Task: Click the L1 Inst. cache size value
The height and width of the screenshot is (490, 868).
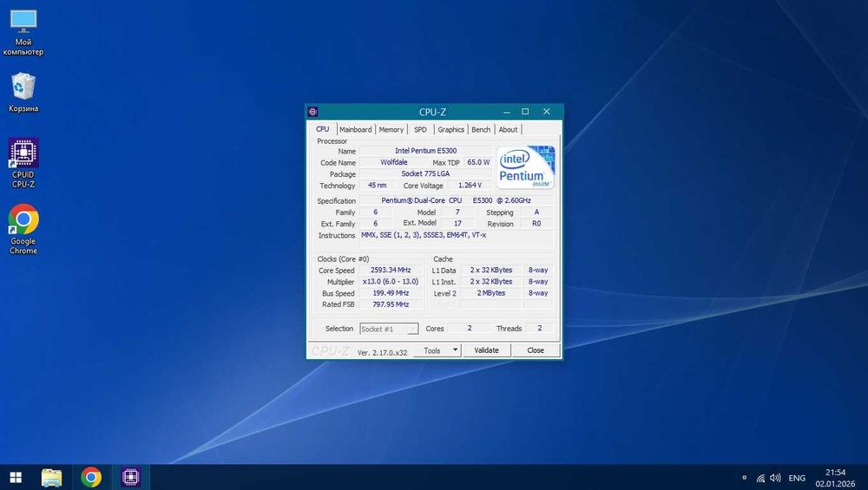Action: [x=491, y=282]
